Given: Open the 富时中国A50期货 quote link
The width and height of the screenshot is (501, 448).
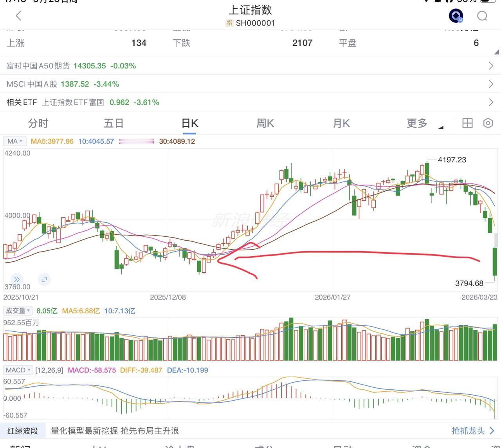Looking at the screenshot, I should pyautogui.click(x=38, y=66).
